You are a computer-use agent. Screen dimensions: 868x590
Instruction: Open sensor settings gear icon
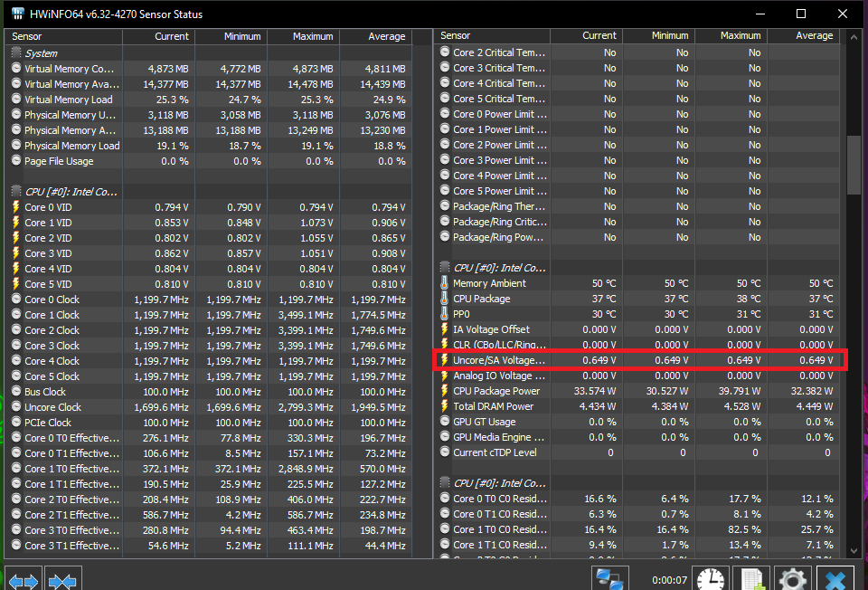point(793,579)
